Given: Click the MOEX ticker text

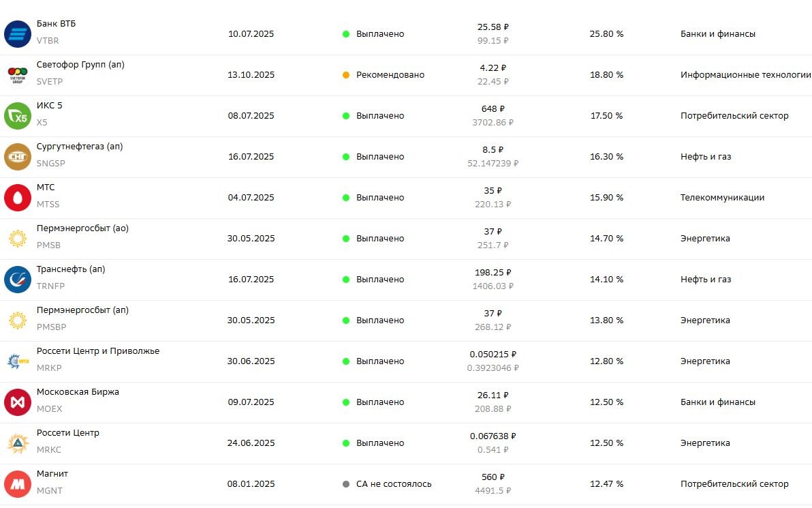Looking at the screenshot, I should (49, 410).
